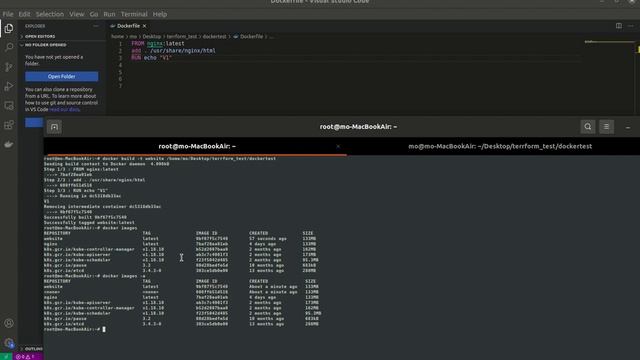Open the Search view in activity bar

point(9,47)
